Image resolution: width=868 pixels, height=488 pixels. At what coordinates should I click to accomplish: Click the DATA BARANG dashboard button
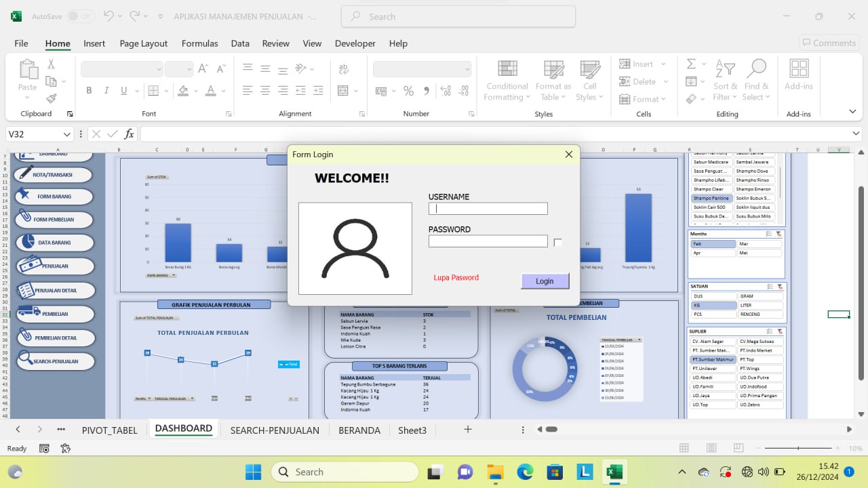(x=54, y=242)
